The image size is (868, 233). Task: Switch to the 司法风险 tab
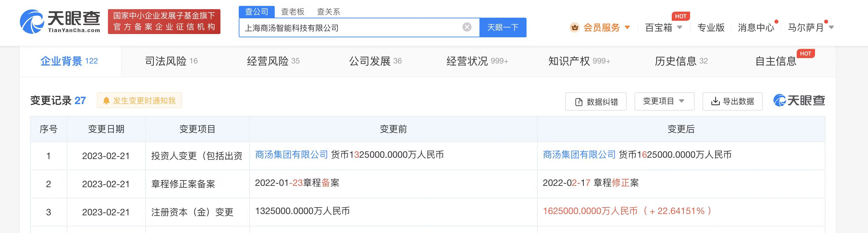point(171,61)
